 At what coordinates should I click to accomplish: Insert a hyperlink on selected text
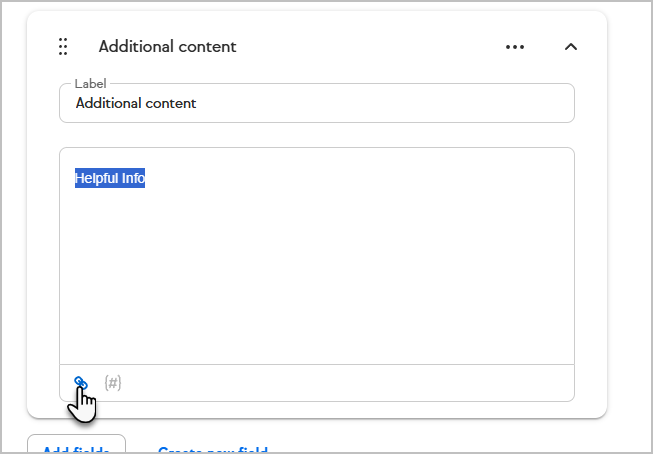80,383
